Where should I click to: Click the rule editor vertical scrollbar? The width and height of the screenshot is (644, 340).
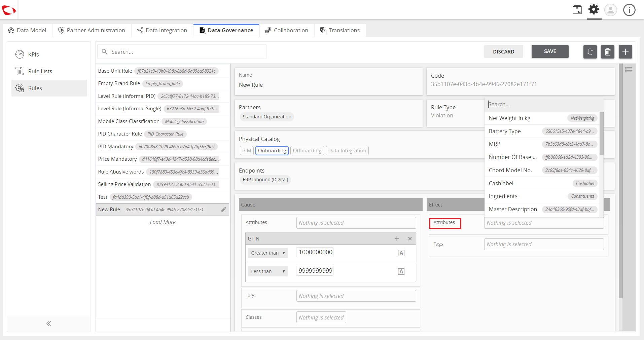621,181
